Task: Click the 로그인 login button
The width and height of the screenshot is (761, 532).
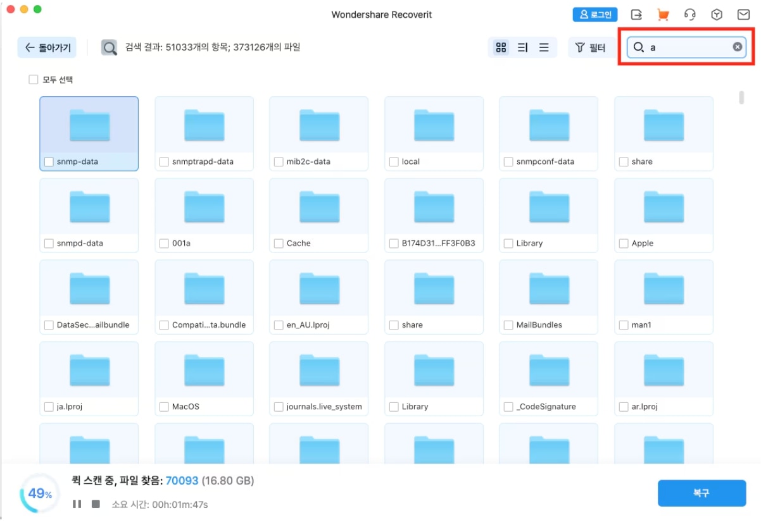Action: pos(595,15)
